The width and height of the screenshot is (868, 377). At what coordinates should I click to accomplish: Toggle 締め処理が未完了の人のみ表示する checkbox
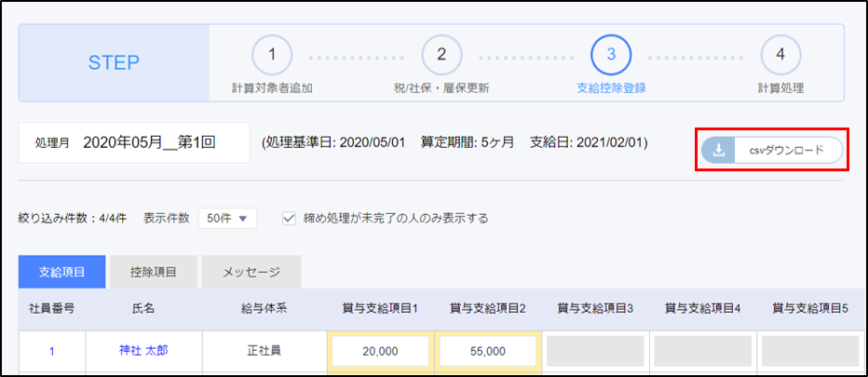[x=290, y=218]
